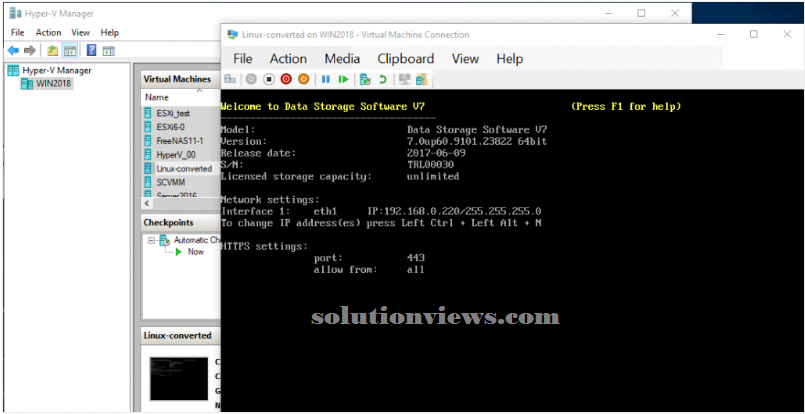Select WIN2018 server in console tree
805x414 pixels.
[x=53, y=83]
